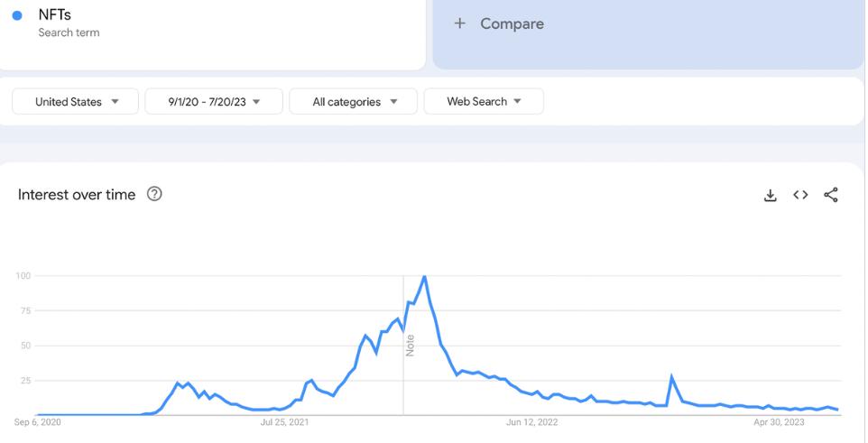
Task: Open the embed code icon
Action: [800, 195]
